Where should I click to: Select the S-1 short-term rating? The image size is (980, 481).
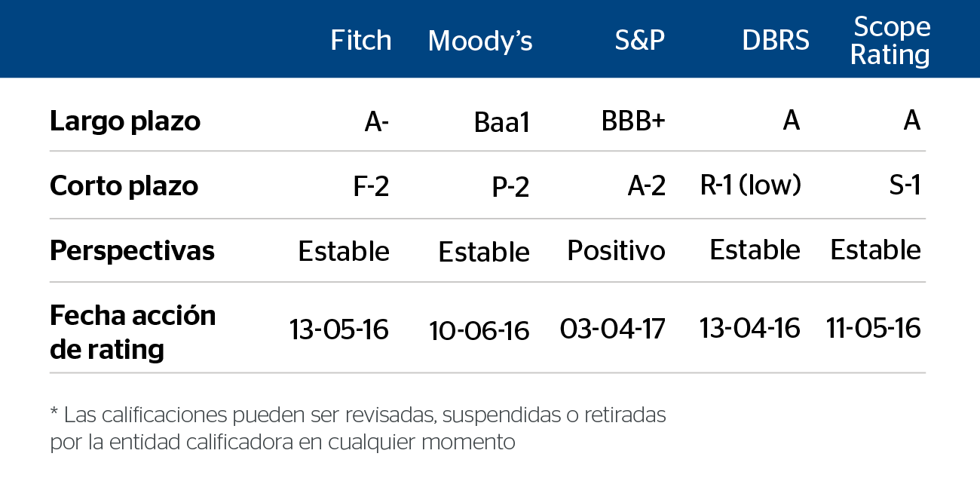point(905,185)
